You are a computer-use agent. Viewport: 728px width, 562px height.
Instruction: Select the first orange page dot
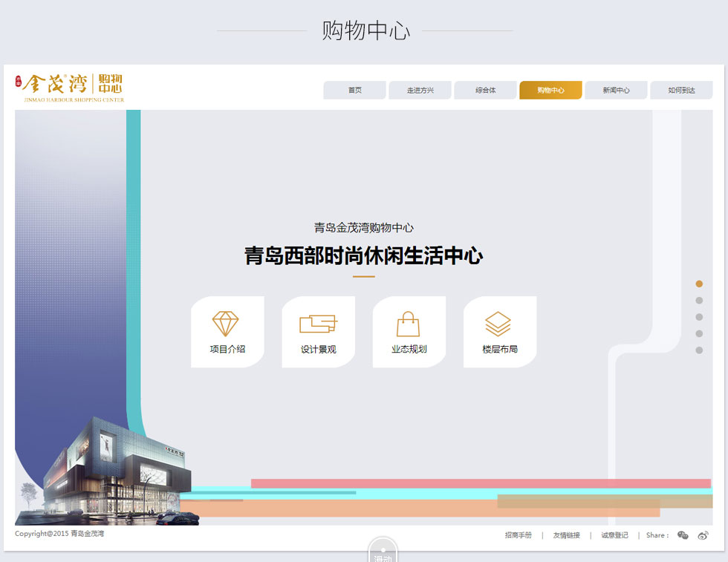699,284
